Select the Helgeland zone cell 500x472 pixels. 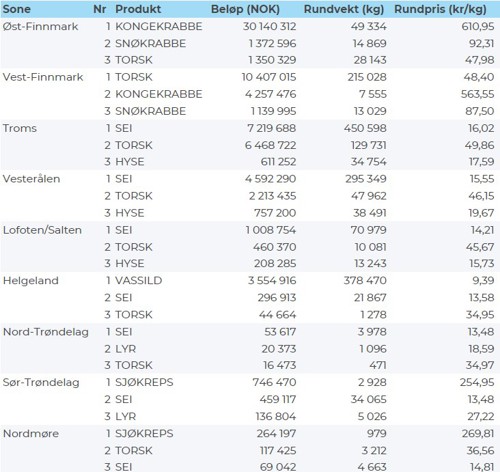pyautogui.click(x=31, y=281)
